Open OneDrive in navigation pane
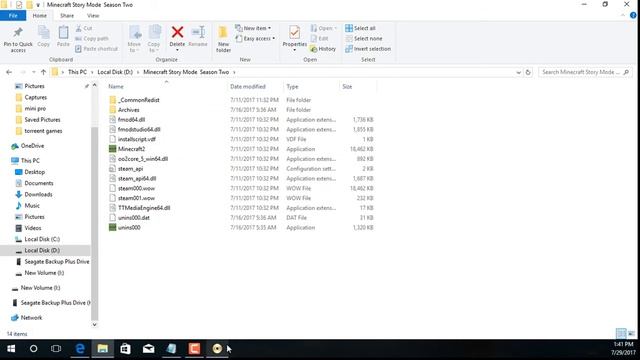This screenshot has width=640, height=360. tap(32, 146)
